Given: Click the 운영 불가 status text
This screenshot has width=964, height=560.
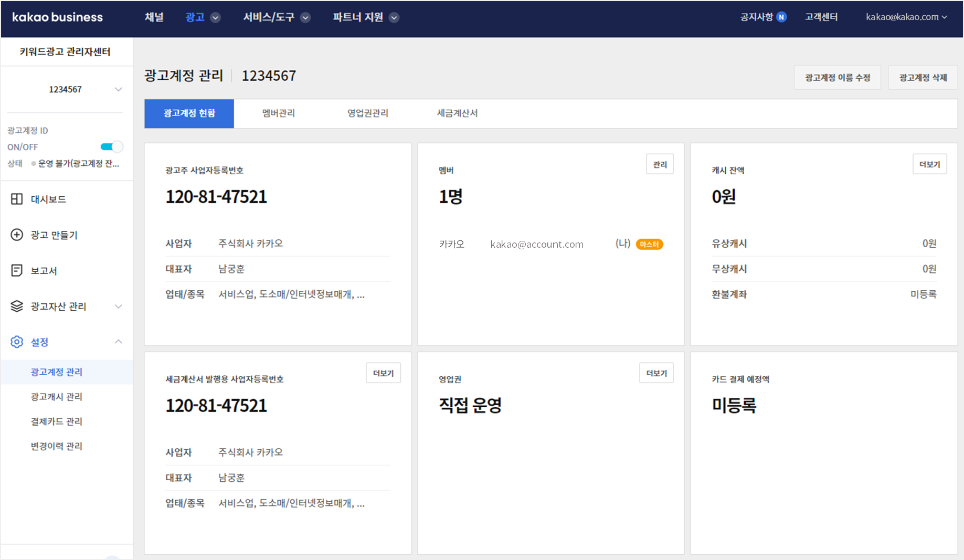Looking at the screenshot, I should (x=79, y=164).
